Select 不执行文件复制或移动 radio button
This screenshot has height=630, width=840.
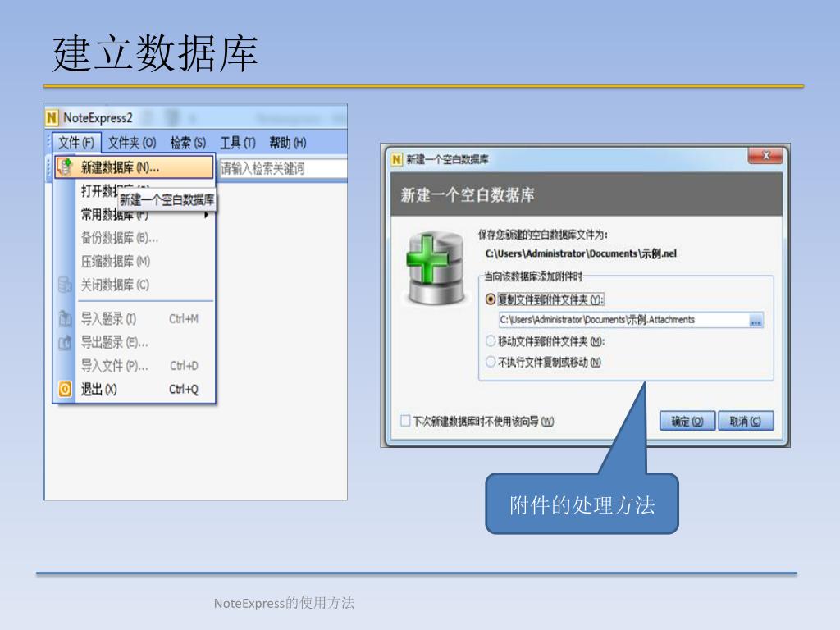(x=491, y=362)
